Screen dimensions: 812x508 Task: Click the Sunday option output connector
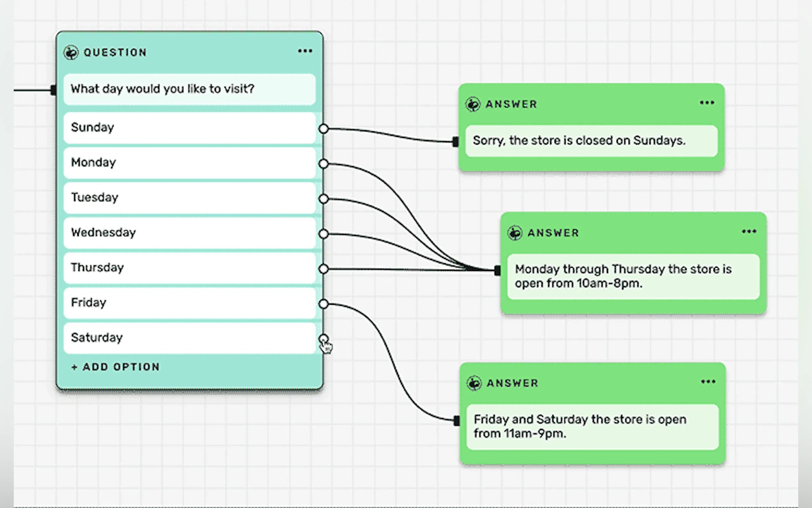point(323,129)
